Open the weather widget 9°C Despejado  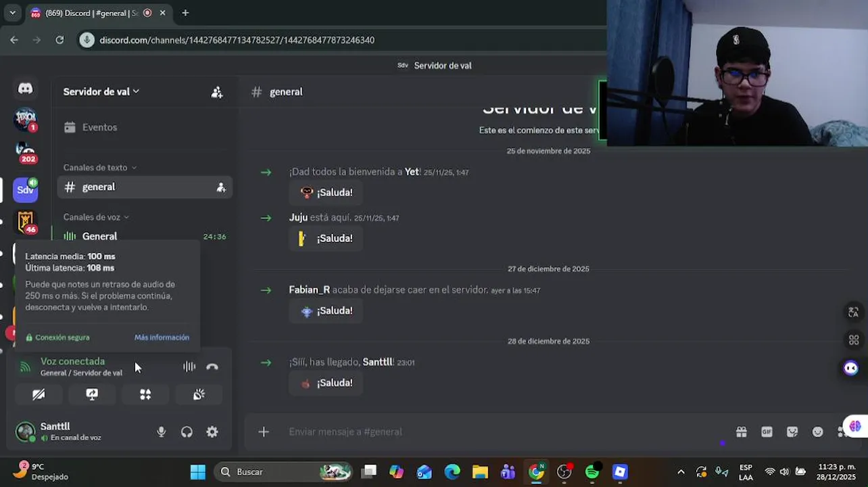click(42, 471)
